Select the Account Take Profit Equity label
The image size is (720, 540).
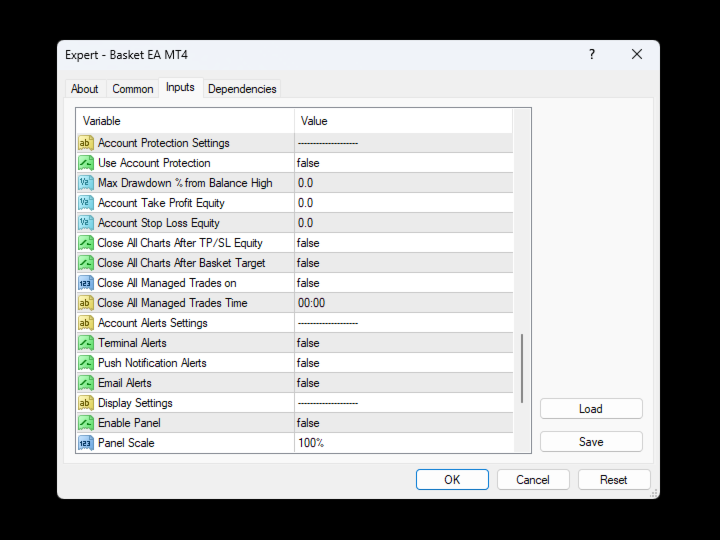coord(161,203)
